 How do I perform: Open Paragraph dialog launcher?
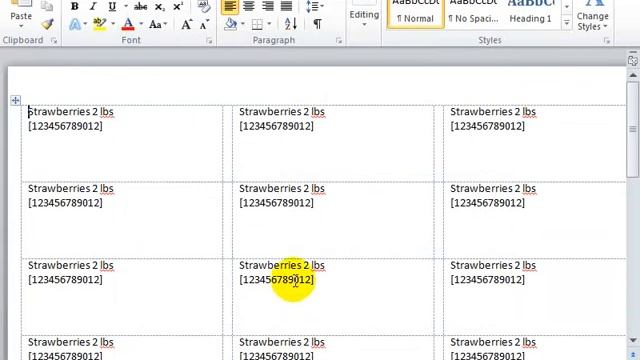pyautogui.click(x=339, y=40)
